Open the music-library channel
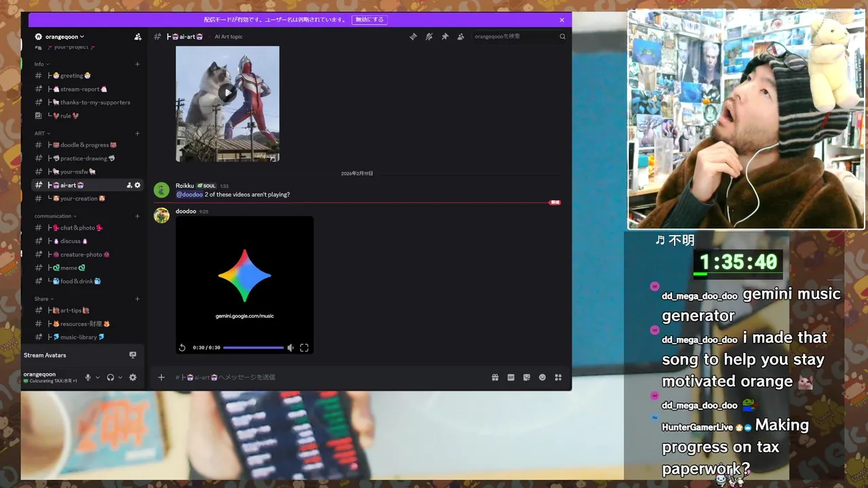Image resolution: width=868 pixels, height=488 pixels. coord(88,337)
